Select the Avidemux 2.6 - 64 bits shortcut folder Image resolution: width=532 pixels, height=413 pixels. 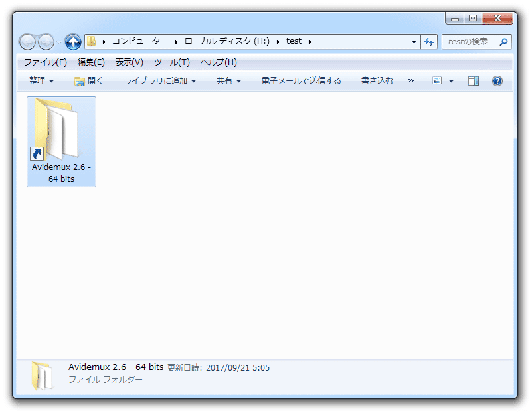click(61, 141)
